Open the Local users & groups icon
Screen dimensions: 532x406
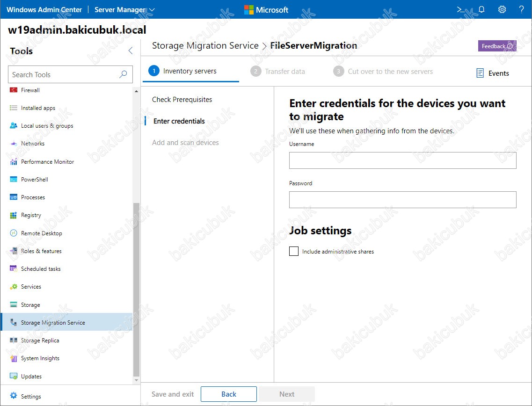pos(14,125)
